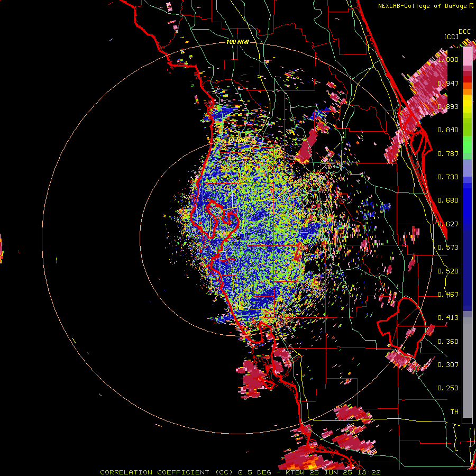This screenshot has width=476, height=476.
Task: Click the 0.627 scale value
Action: (448, 224)
